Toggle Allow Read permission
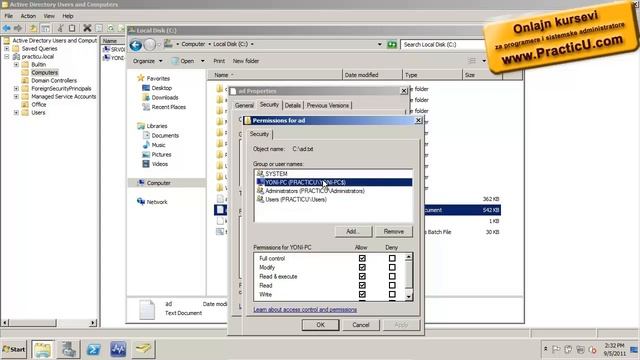This screenshot has height=360, width=640. (362, 285)
